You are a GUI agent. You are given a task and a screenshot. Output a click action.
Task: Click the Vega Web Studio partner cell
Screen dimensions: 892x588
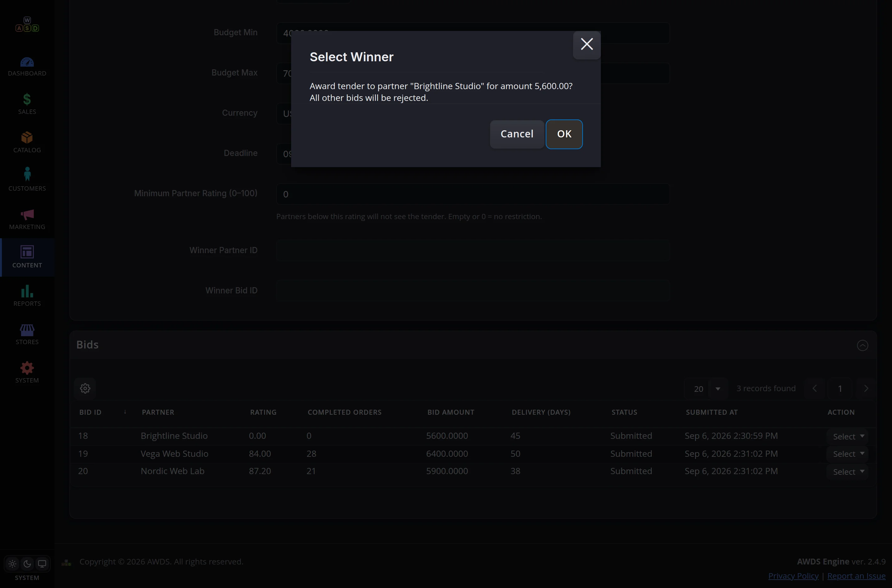[x=174, y=454]
